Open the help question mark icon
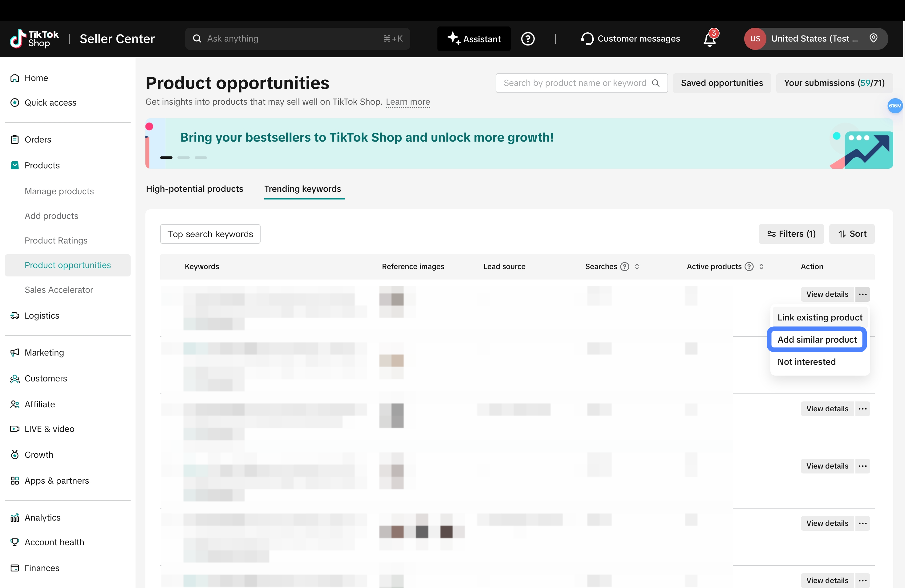The height and width of the screenshot is (588, 905). pos(528,39)
